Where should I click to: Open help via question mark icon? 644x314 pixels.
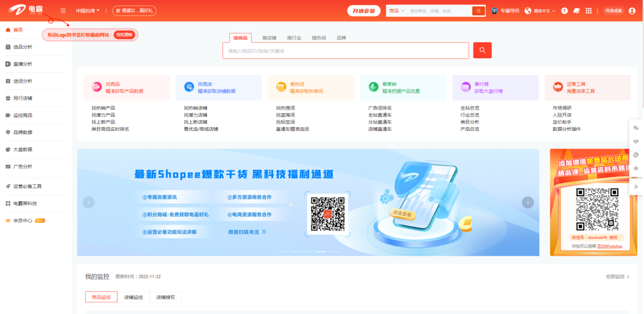click(564, 11)
